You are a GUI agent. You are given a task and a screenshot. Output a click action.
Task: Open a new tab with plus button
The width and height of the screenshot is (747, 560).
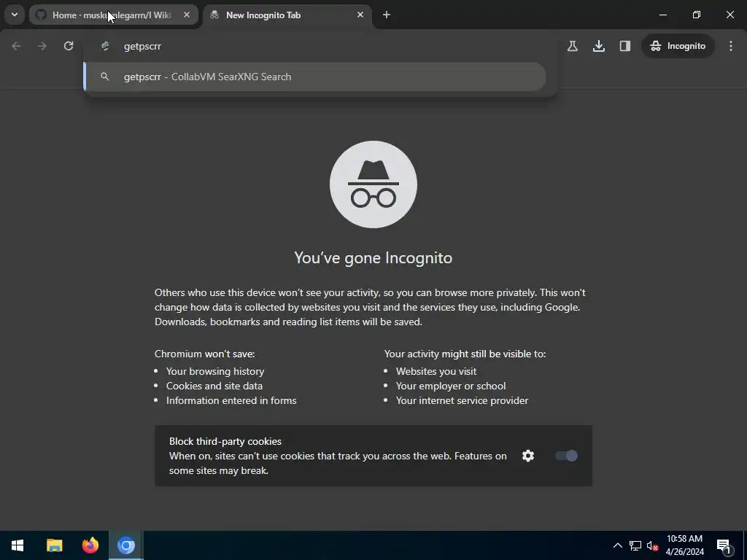(387, 15)
